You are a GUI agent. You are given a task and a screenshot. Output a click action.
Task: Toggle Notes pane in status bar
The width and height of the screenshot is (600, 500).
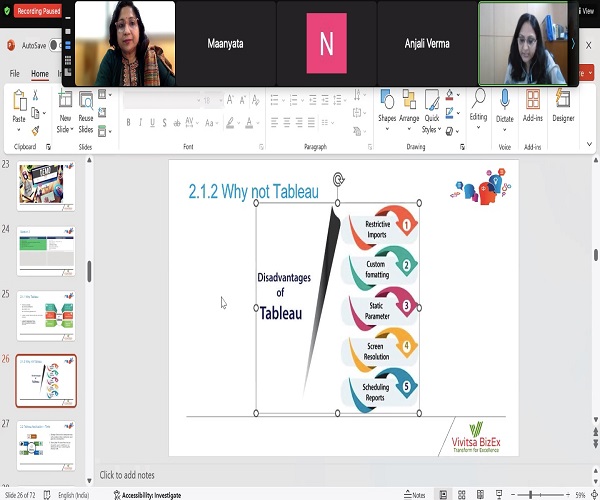(x=414, y=495)
